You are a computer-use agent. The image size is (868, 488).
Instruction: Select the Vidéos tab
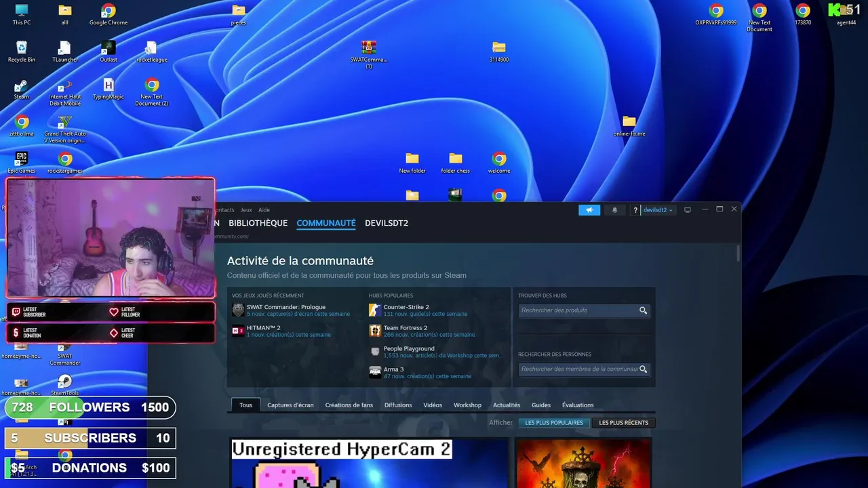tap(433, 405)
